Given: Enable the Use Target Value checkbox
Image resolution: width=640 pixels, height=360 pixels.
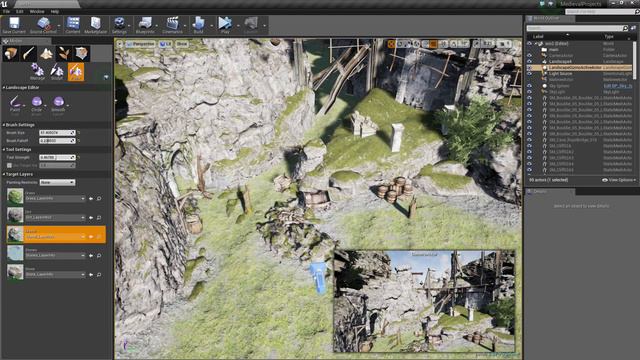Looking at the screenshot, I should [9, 165].
